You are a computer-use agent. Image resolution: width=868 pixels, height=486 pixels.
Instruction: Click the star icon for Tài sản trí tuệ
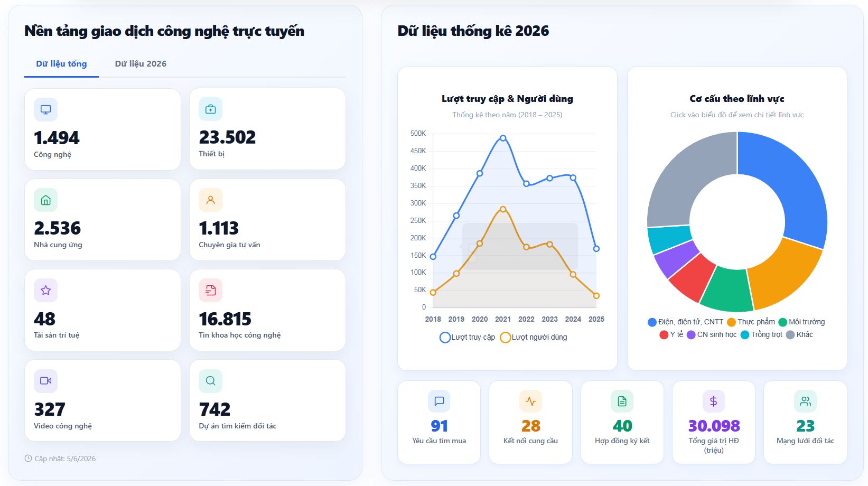click(x=46, y=291)
